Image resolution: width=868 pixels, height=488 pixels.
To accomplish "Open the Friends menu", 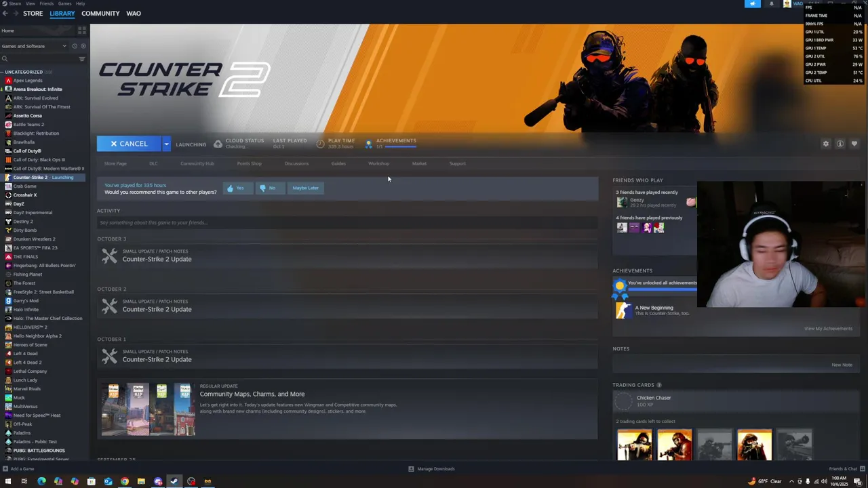I will [x=47, y=3].
